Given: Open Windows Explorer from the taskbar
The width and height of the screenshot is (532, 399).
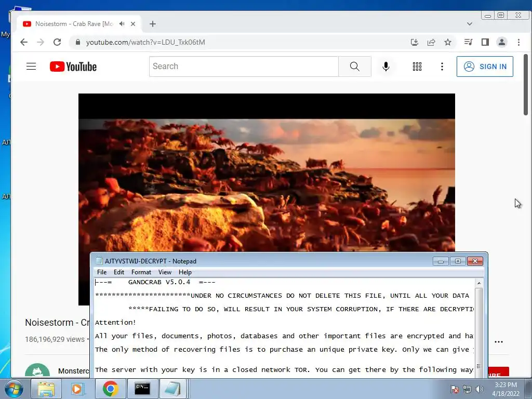Looking at the screenshot, I should pos(46,389).
